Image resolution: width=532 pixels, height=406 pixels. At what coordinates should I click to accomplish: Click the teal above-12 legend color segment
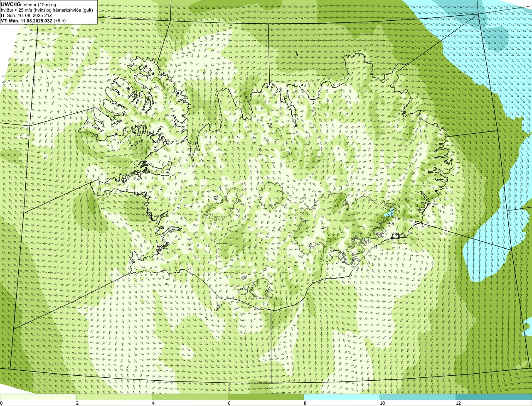(494, 397)
